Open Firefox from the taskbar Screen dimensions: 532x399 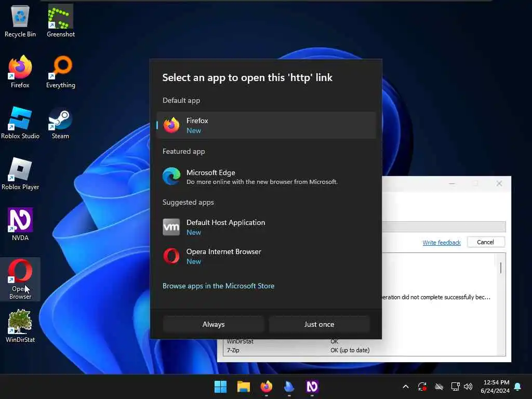tap(267, 387)
